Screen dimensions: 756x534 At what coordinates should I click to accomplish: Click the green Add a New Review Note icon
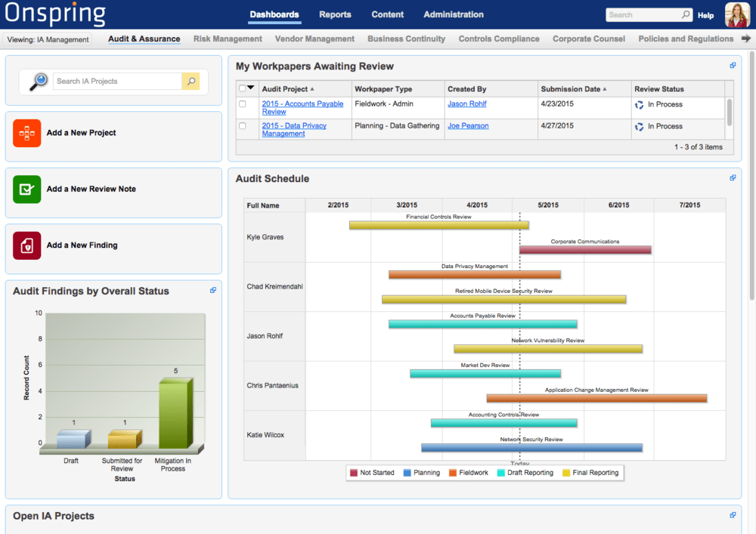click(26, 189)
